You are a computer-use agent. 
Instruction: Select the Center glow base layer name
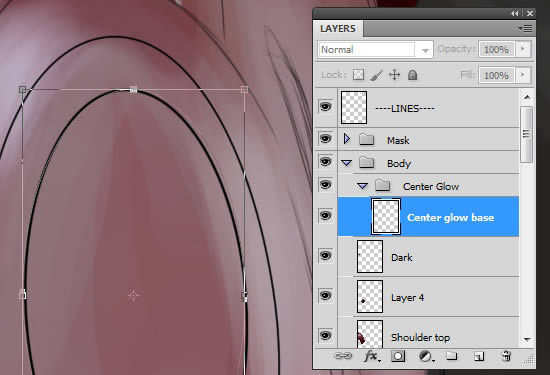pyautogui.click(x=450, y=217)
